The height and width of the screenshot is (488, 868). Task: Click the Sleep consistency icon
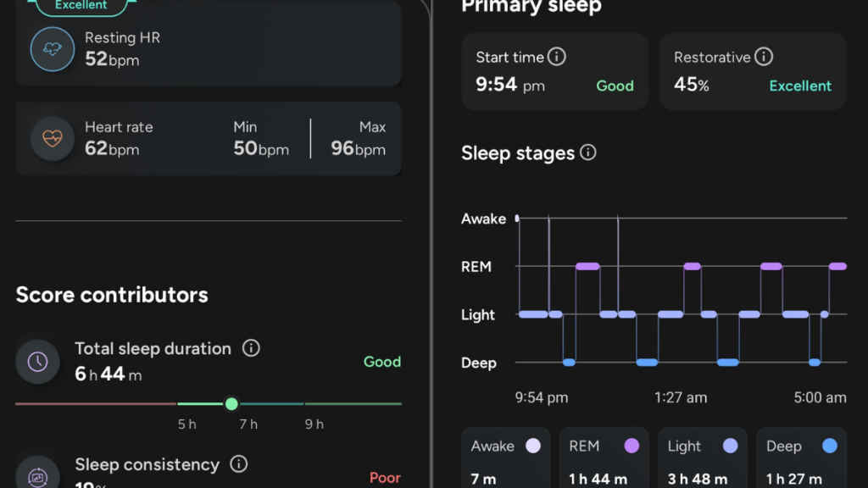click(38, 474)
